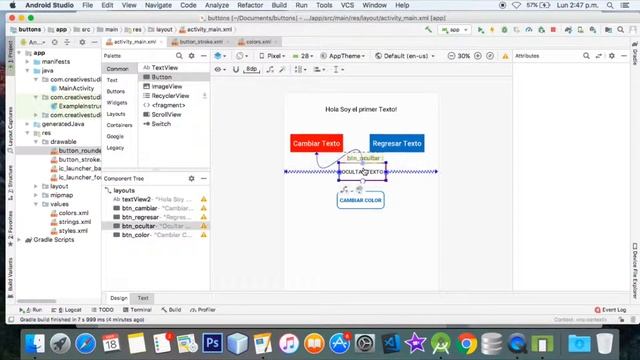Click the Infer Constraints magic wand
Screen dimensions: 640x360
click(282, 69)
